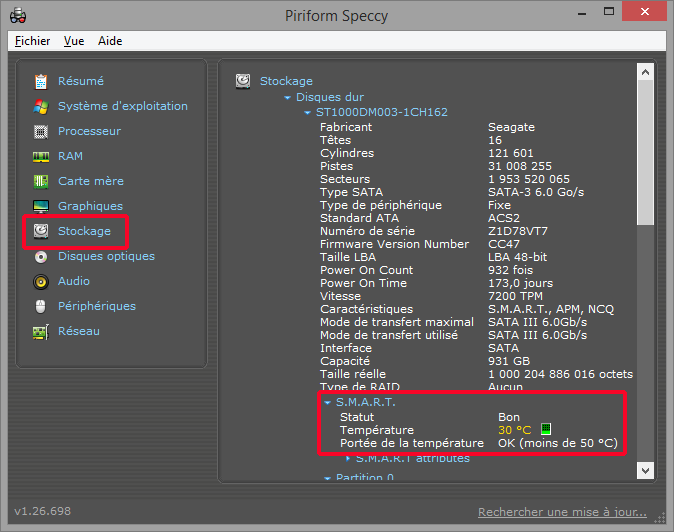Screen dimensions: 674x532
Task: Click the Rechercher une mise à jour link
Action: click(x=560, y=512)
